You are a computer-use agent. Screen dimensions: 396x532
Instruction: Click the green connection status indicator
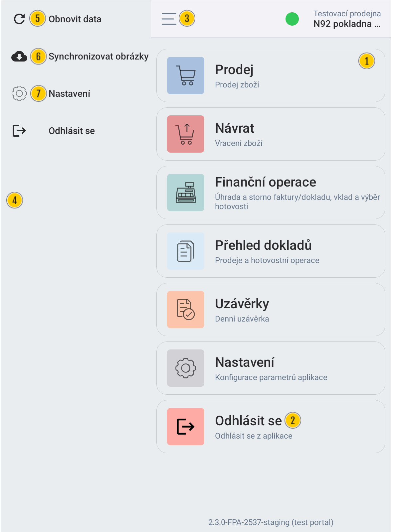click(x=292, y=19)
